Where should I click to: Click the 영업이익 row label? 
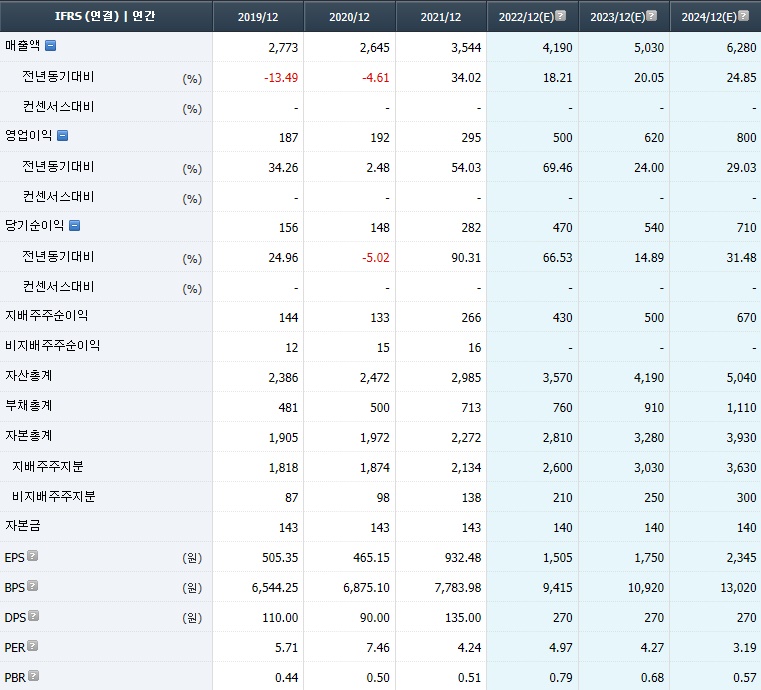pos(28,135)
